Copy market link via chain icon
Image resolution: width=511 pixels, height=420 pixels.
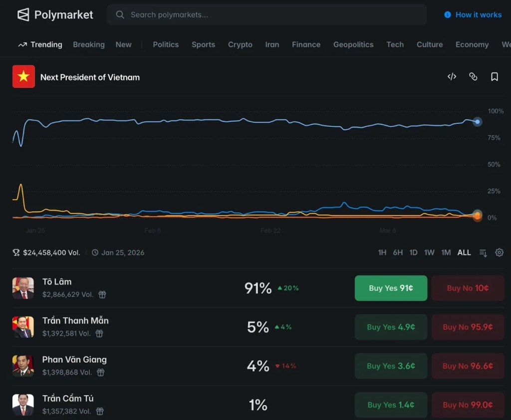(473, 76)
